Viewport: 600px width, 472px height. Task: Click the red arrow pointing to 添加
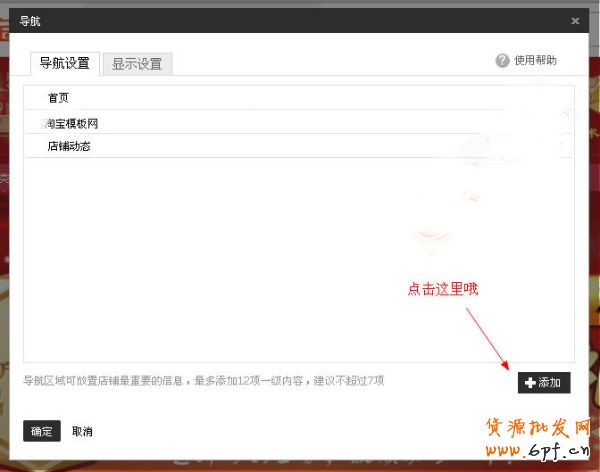487,337
